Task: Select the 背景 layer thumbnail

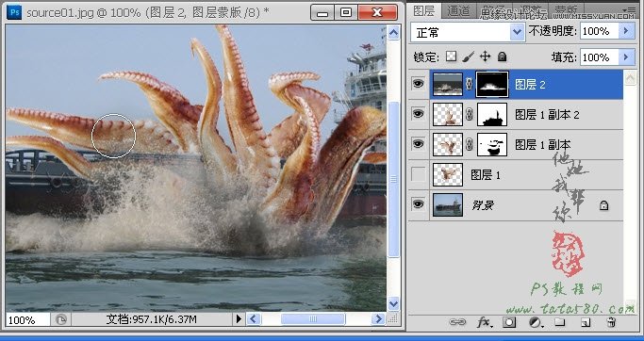Action: 448,204
